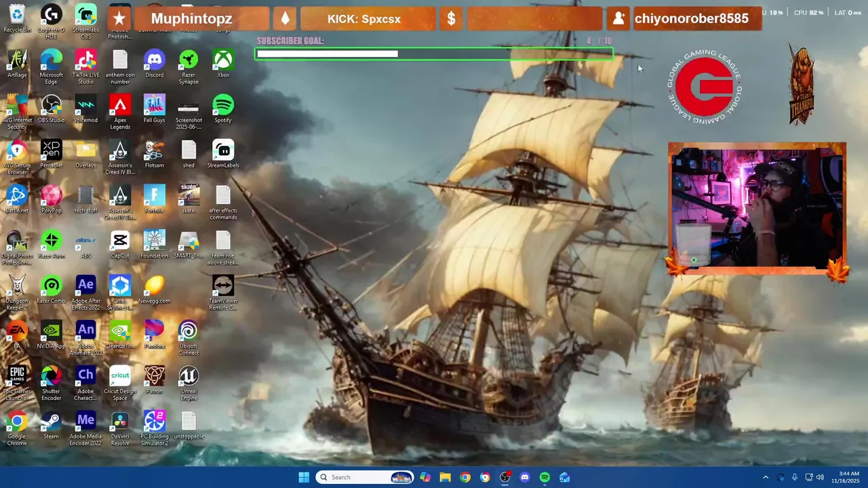Image resolution: width=868 pixels, height=488 pixels.
Task: Select Cricut Design Space icon
Action: coord(120,383)
